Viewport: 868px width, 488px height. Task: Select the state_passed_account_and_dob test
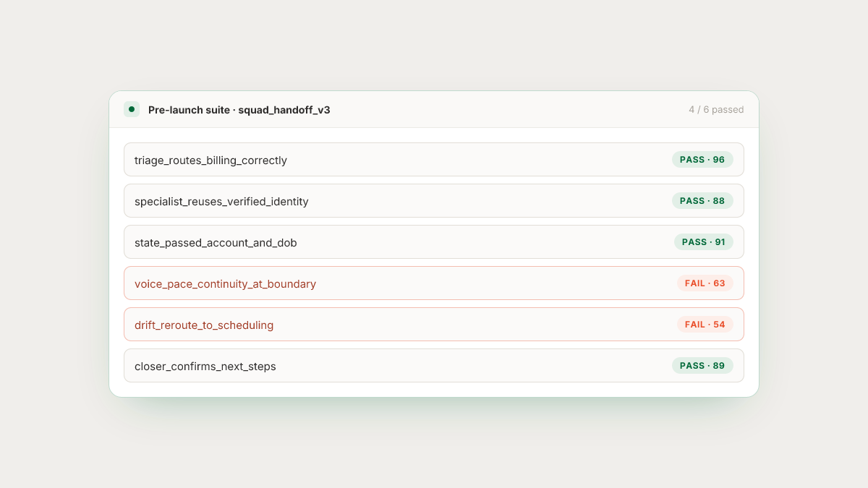click(x=434, y=242)
